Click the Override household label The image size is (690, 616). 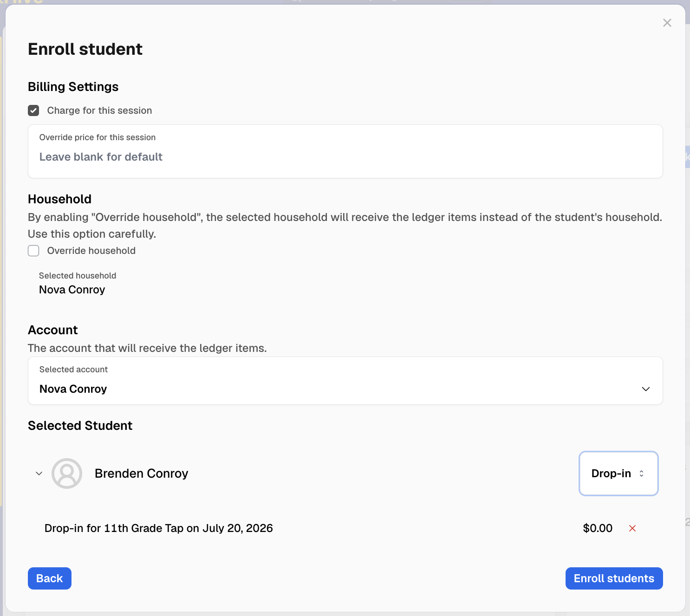[91, 251]
